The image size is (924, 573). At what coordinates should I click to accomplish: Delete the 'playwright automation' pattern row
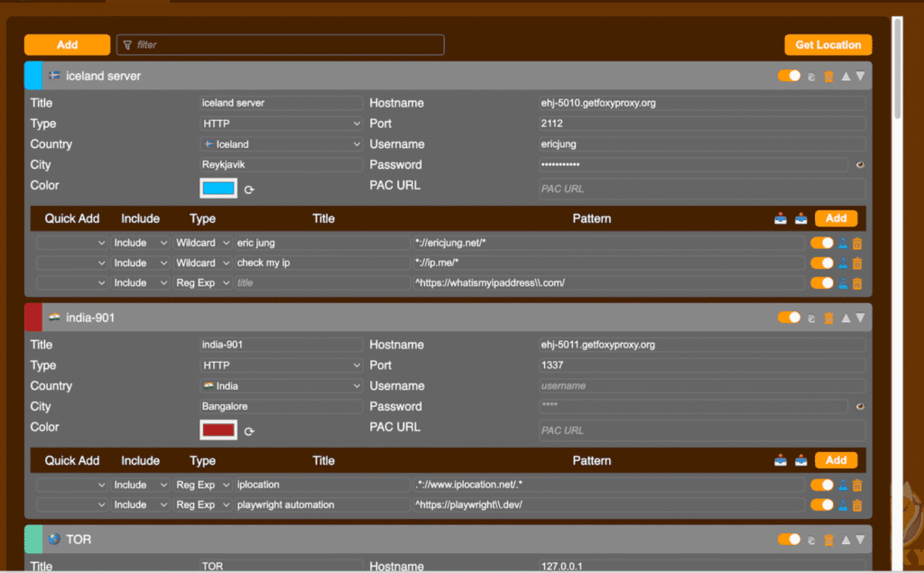tap(857, 505)
